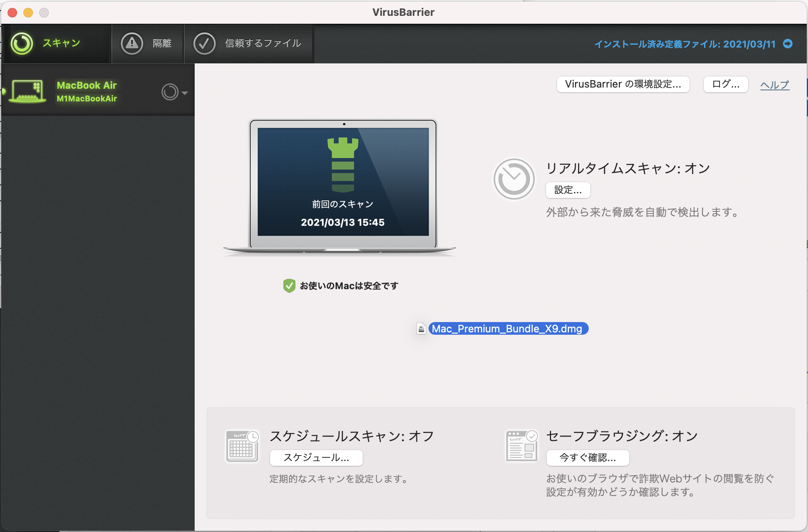Open VirusBarrier の環境設定 button
The height and width of the screenshot is (532, 808).
[623, 84]
